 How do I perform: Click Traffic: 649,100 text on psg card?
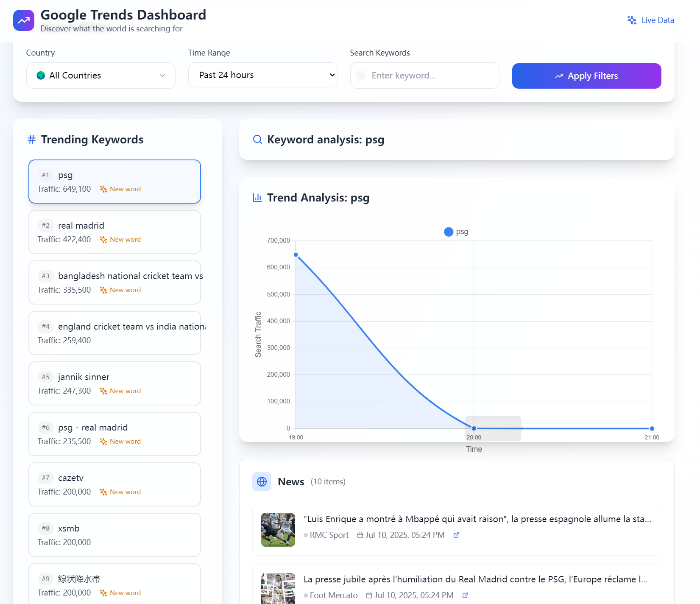coord(64,189)
